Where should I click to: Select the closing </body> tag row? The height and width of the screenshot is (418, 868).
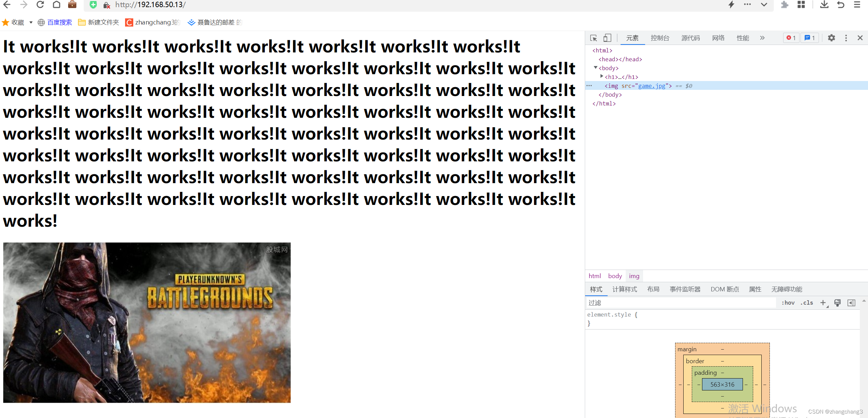coord(610,95)
